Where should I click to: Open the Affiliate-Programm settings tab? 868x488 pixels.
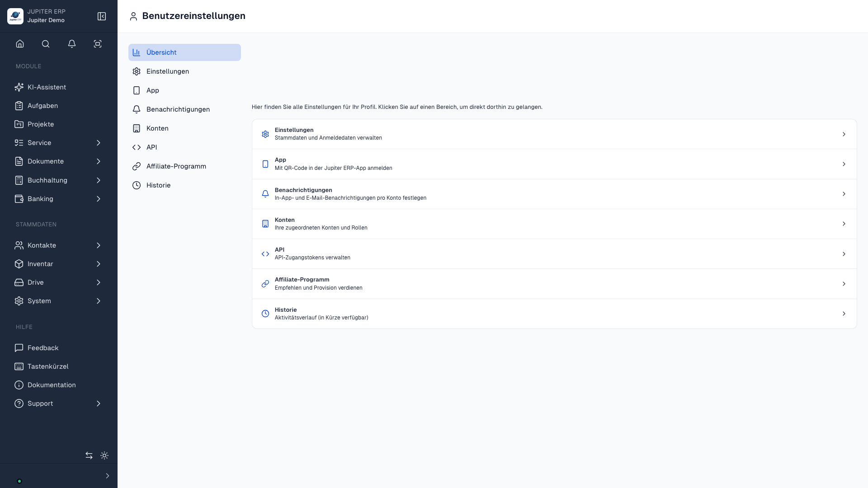pyautogui.click(x=184, y=166)
